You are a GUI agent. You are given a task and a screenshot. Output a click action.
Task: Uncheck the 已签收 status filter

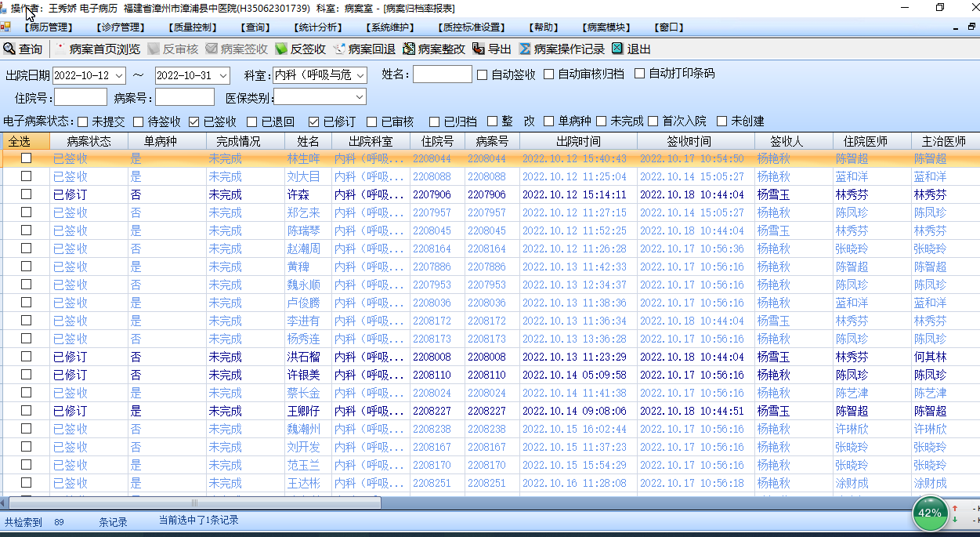(x=194, y=122)
